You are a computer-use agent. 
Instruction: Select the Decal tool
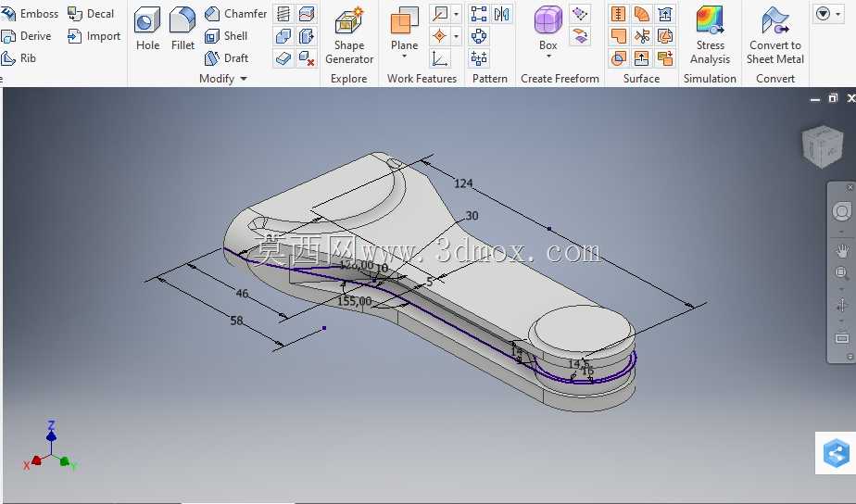[91, 14]
